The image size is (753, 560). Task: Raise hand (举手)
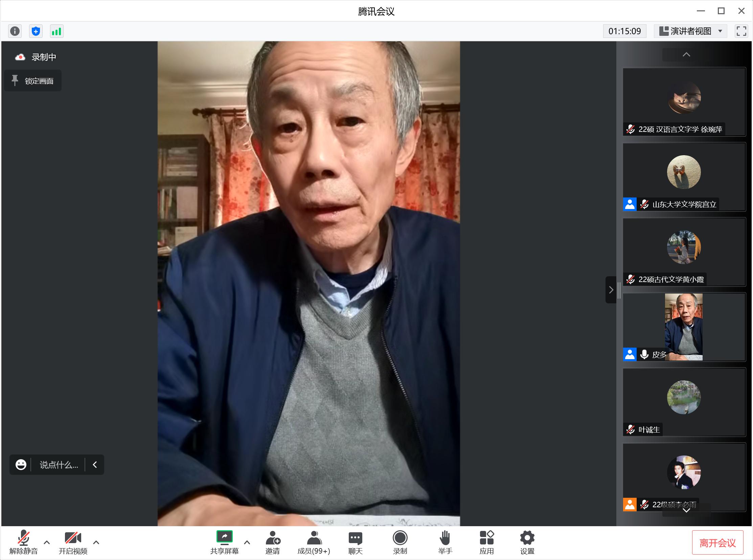point(445,542)
